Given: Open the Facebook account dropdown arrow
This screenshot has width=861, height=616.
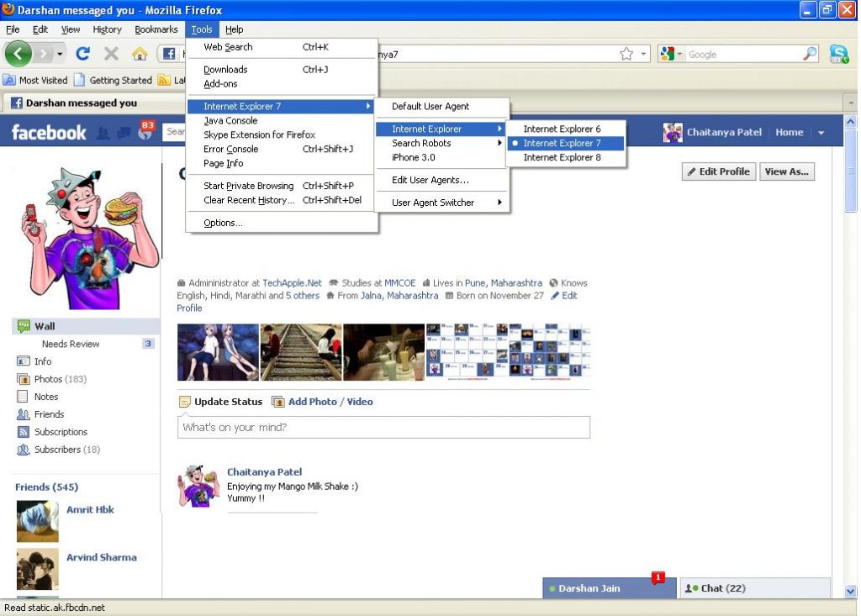Looking at the screenshot, I should click(821, 132).
